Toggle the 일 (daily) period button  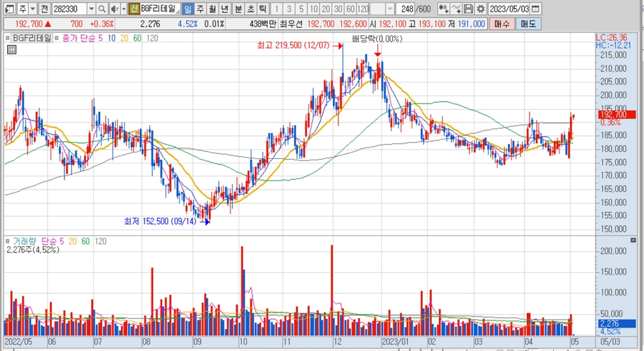coord(187,9)
